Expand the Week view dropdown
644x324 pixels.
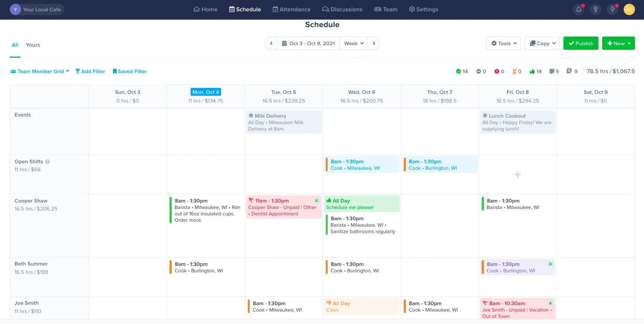pyautogui.click(x=354, y=43)
